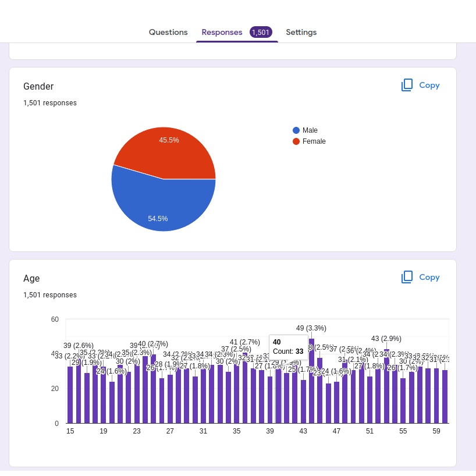Click the blue Male legend dot
The image size is (476, 476).
pyautogui.click(x=296, y=130)
